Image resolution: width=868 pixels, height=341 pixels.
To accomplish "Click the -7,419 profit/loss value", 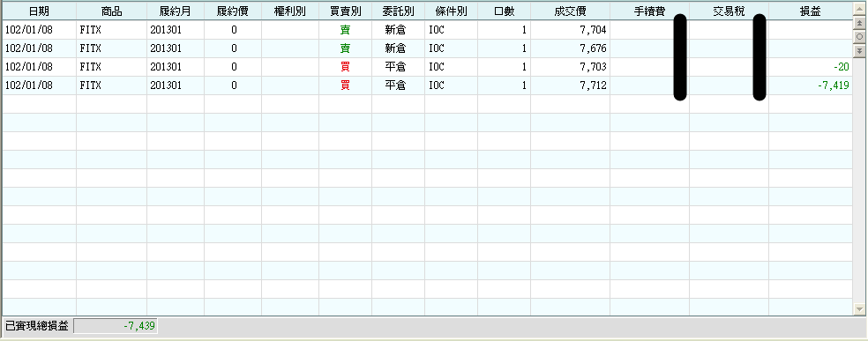I will point(834,85).
